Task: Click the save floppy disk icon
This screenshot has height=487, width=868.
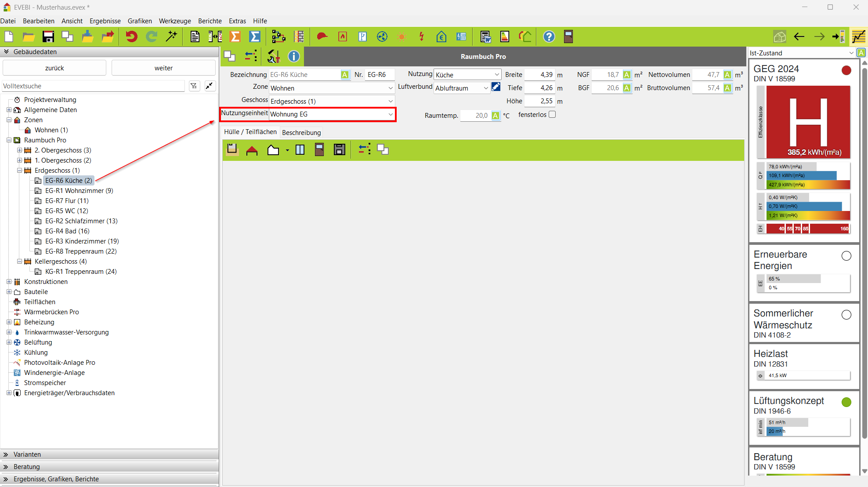Action: (x=48, y=36)
